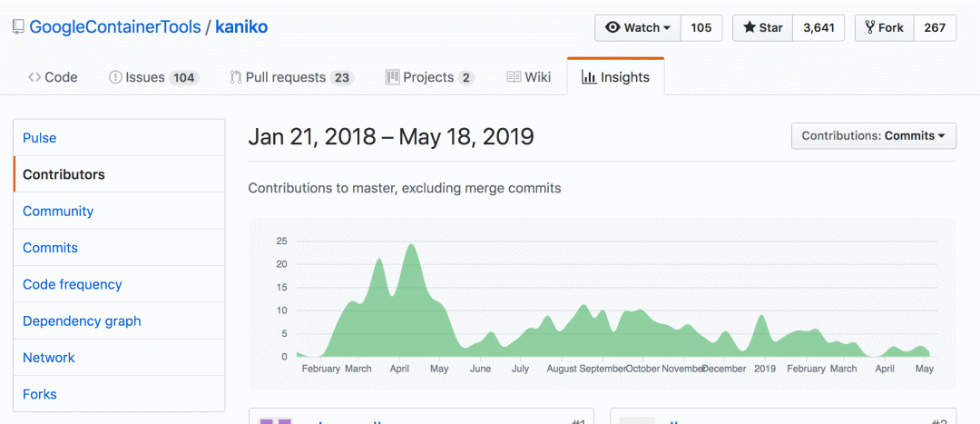Screen dimensions: 980x424
Task: Select Contributors in the sidebar
Action: [119, 174]
